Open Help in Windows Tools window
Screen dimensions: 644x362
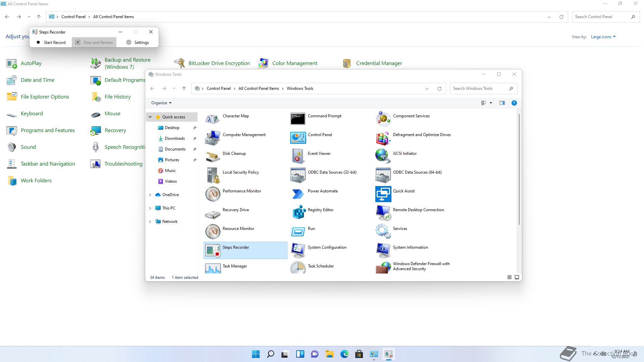514,103
